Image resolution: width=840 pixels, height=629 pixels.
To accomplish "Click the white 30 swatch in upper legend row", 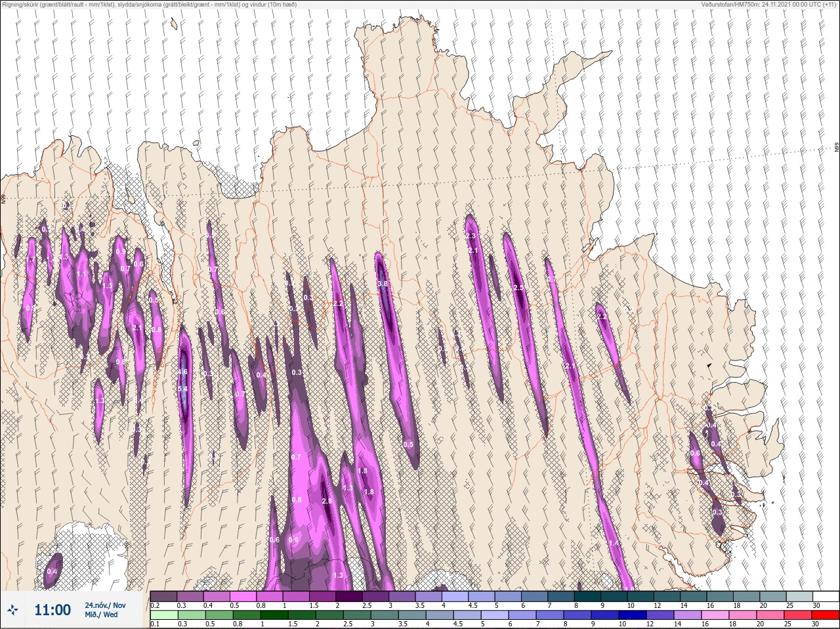I will pyautogui.click(x=826, y=596).
